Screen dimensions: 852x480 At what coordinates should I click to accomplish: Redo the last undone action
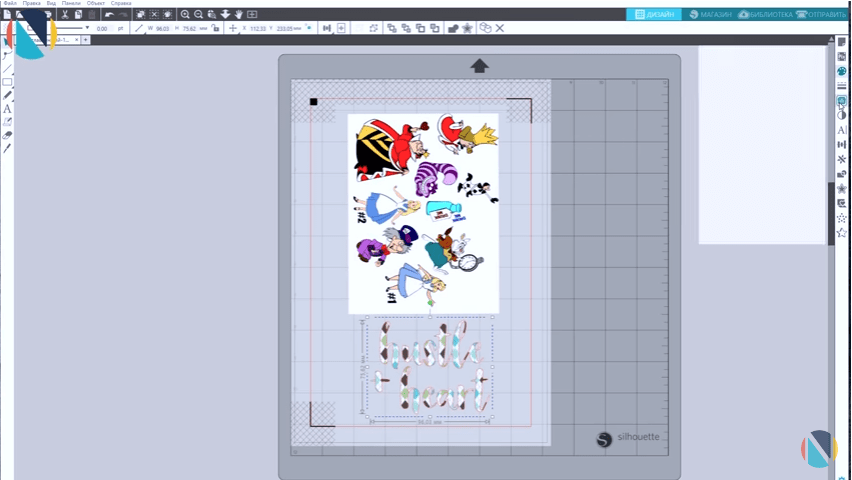(x=123, y=15)
